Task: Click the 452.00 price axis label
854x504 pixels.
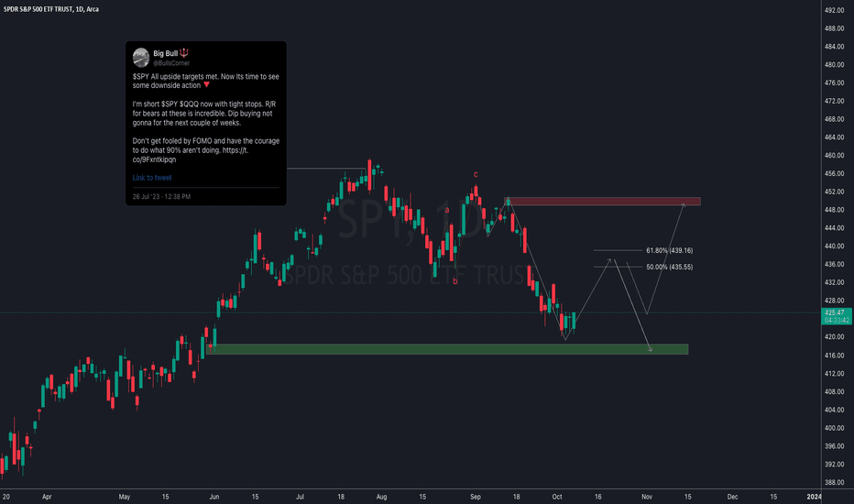Action: tap(834, 192)
